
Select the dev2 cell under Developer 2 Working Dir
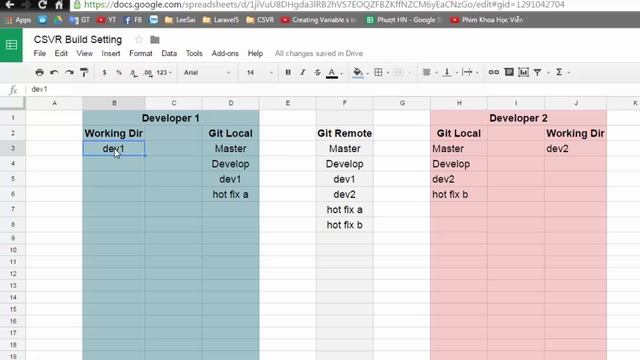(576, 149)
